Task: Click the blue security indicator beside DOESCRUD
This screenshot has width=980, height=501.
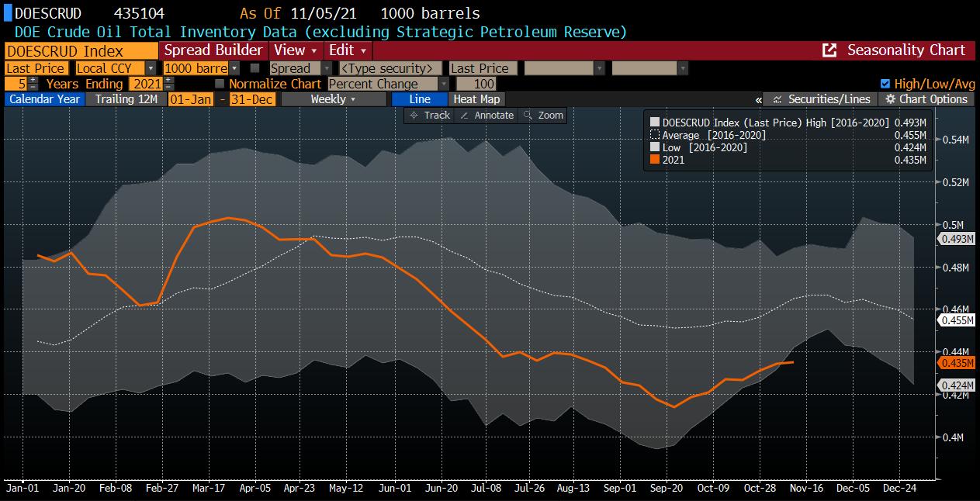Action: pyautogui.click(x=9, y=14)
